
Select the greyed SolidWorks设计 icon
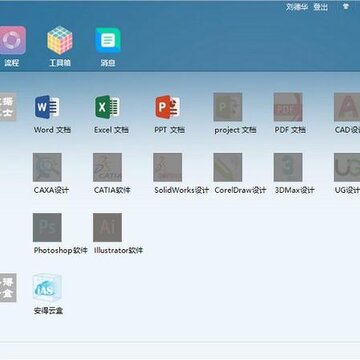pyautogui.click(x=168, y=167)
